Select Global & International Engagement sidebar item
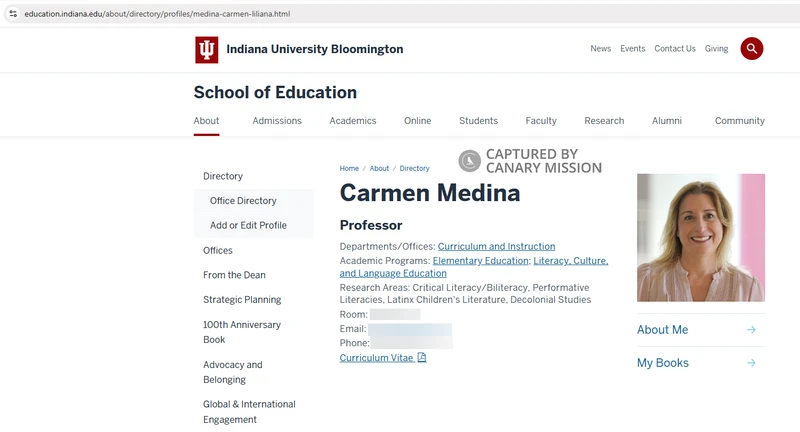The height and width of the screenshot is (432, 800). click(249, 412)
